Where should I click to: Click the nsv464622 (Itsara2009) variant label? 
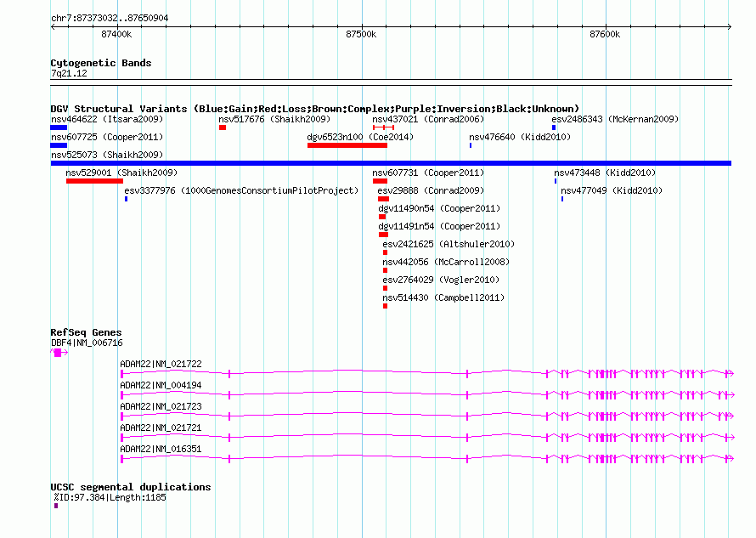tap(107, 119)
